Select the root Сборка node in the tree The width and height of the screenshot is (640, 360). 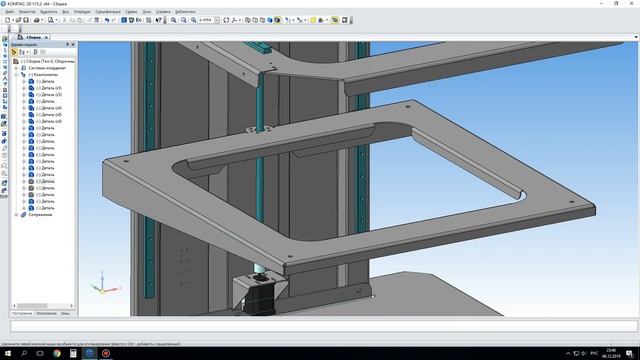point(47,61)
